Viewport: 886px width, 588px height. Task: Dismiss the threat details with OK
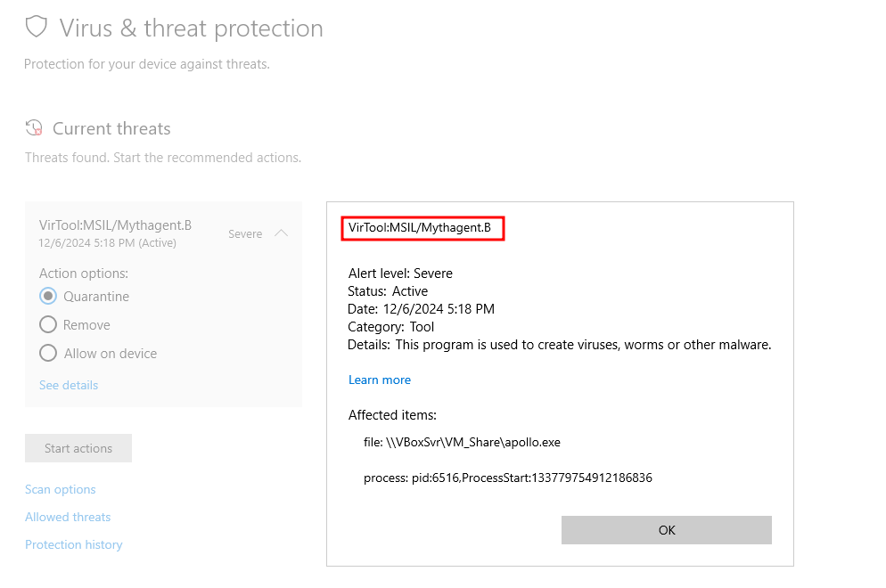(x=666, y=530)
